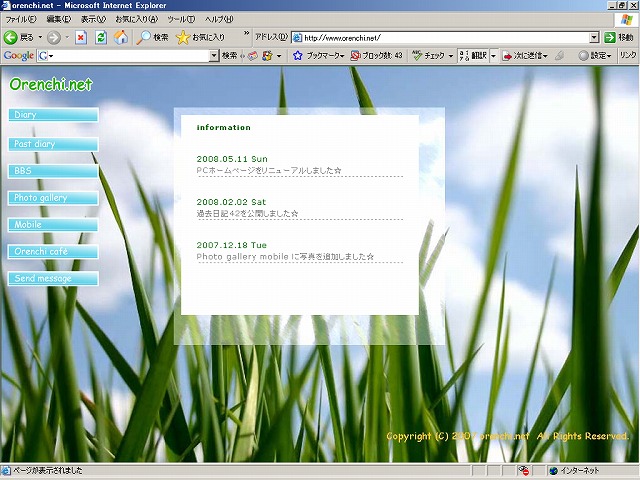Viewport: 640px width, 480px height.
Task: Click the Send To button with red arrow
Action: tap(525, 56)
